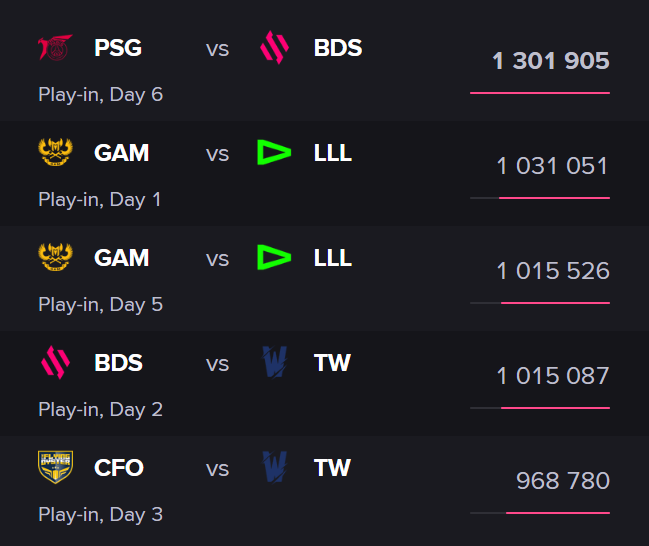The height and width of the screenshot is (546, 649).
Task: Click the TW team name in the Day 2 match
Action: 332,363
